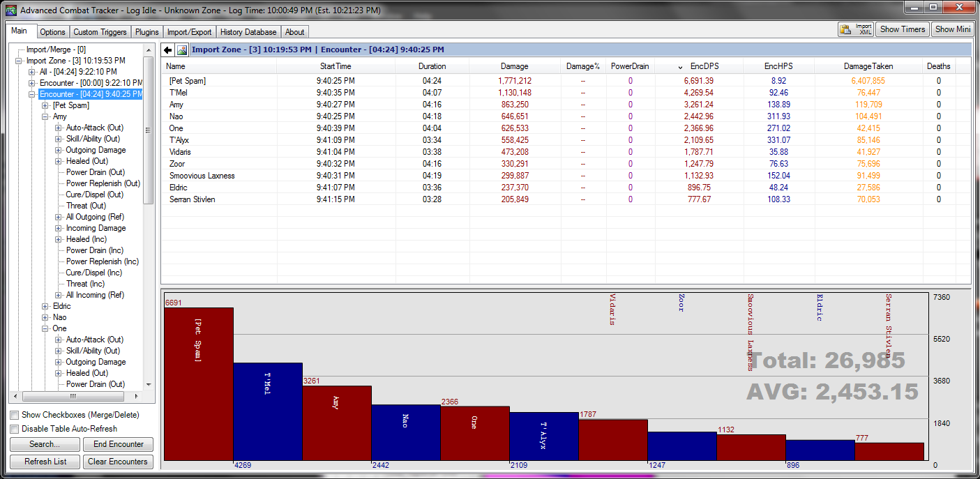Click the T'Mel blue bar in graph
Viewport: 980px width, 479px height.
[x=267, y=411]
